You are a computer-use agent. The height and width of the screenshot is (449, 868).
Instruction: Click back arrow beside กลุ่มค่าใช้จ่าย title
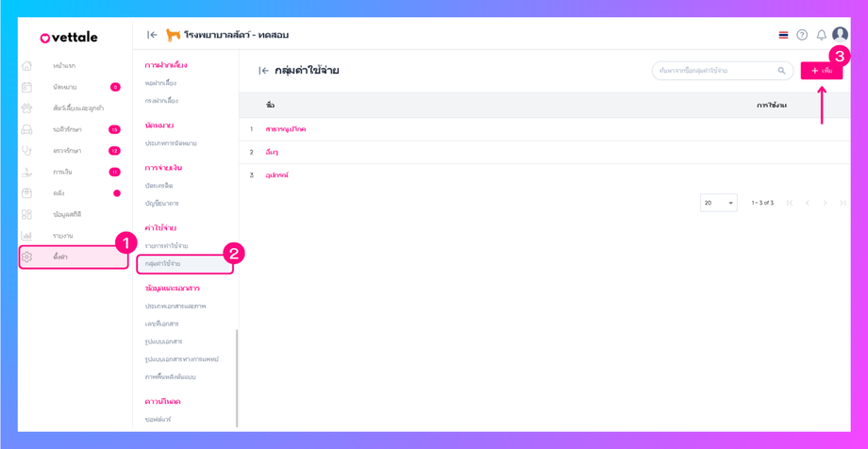click(x=263, y=71)
